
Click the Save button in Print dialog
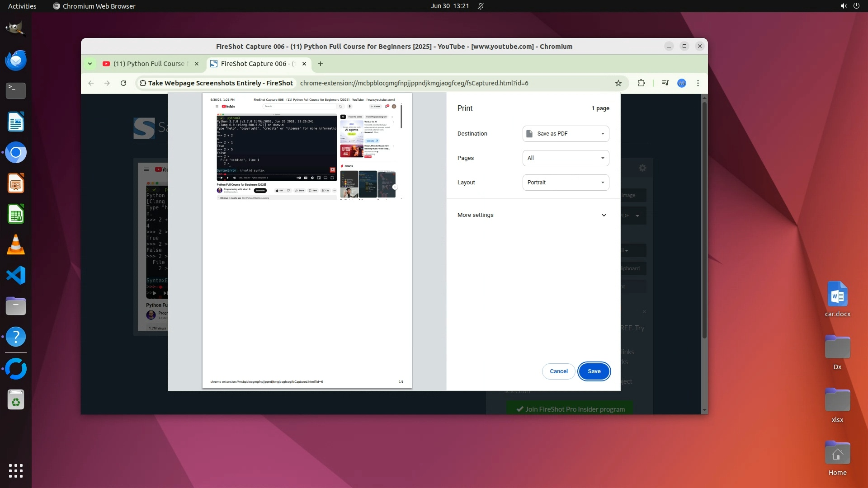(594, 371)
